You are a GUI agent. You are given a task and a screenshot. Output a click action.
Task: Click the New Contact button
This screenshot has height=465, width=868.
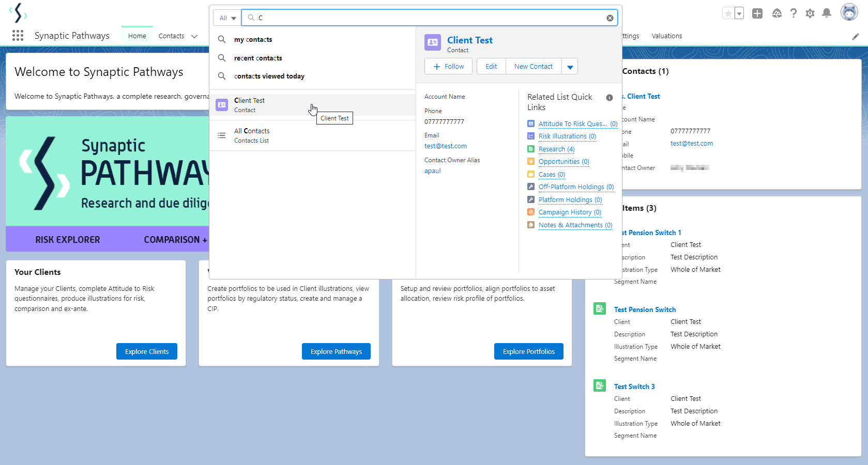click(x=534, y=66)
